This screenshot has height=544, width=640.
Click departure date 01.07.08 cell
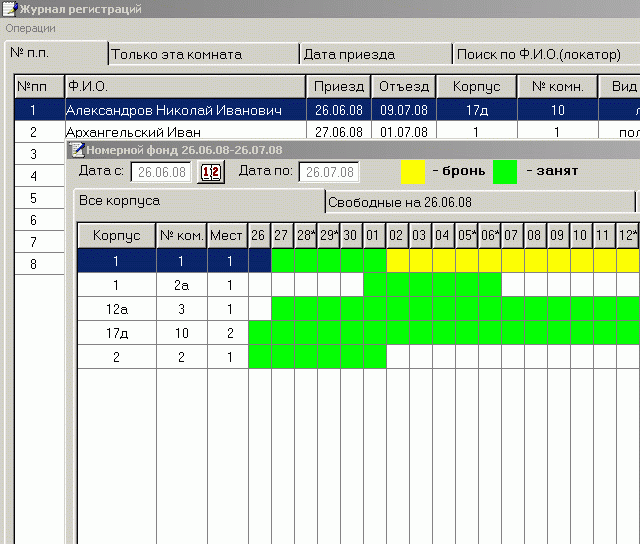coord(404,132)
